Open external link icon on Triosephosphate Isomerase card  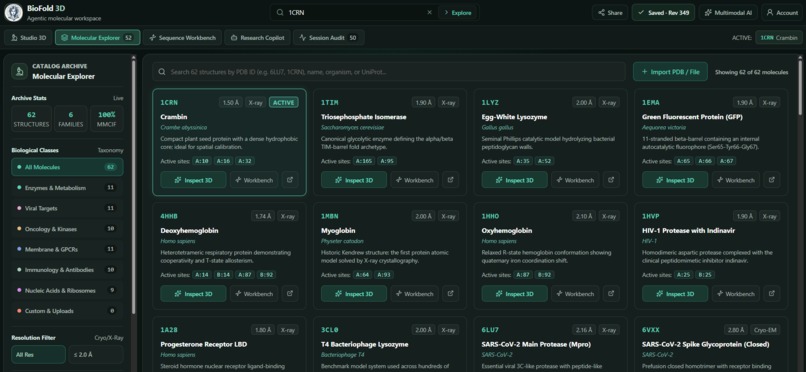coord(451,180)
